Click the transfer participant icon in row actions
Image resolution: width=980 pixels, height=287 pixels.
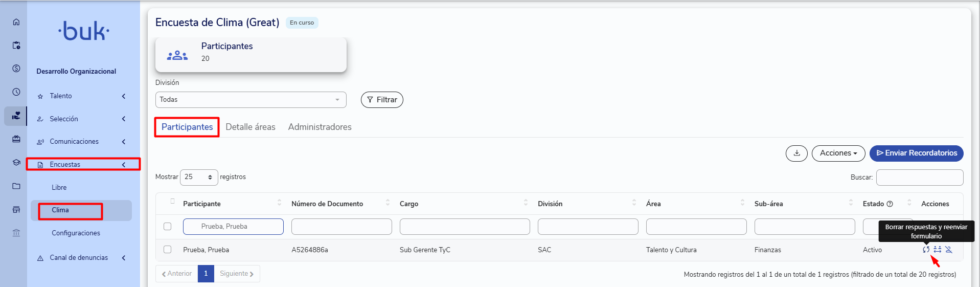pos(938,250)
